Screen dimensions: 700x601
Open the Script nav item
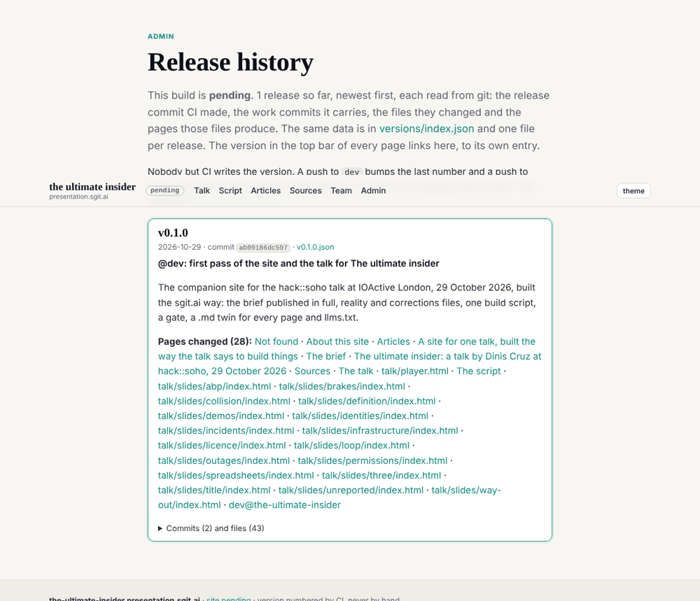tap(230, 190)
